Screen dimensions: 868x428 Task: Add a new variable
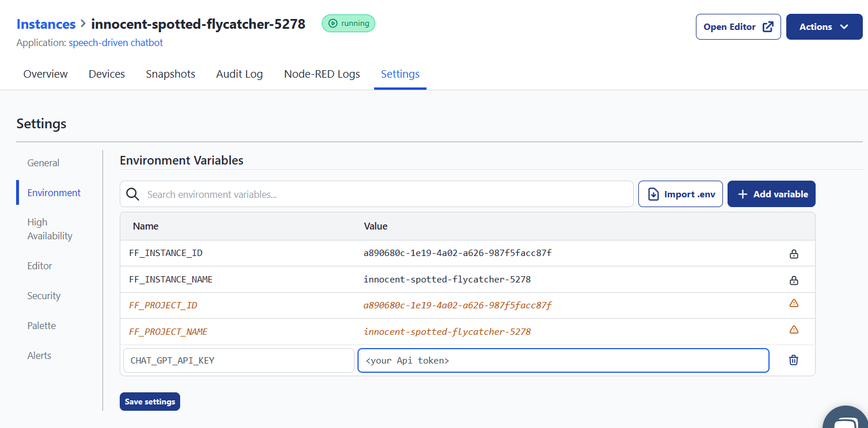771,194
